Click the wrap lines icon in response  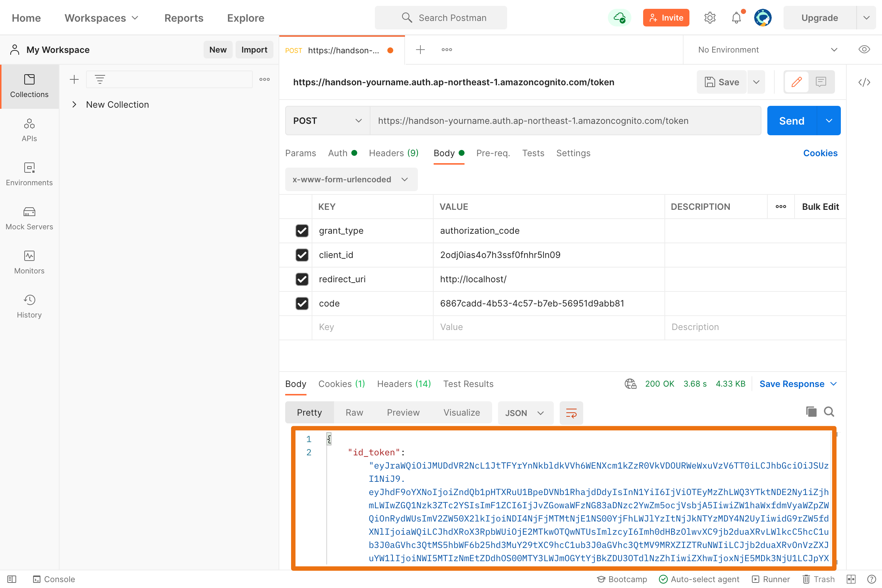point(571,413)
